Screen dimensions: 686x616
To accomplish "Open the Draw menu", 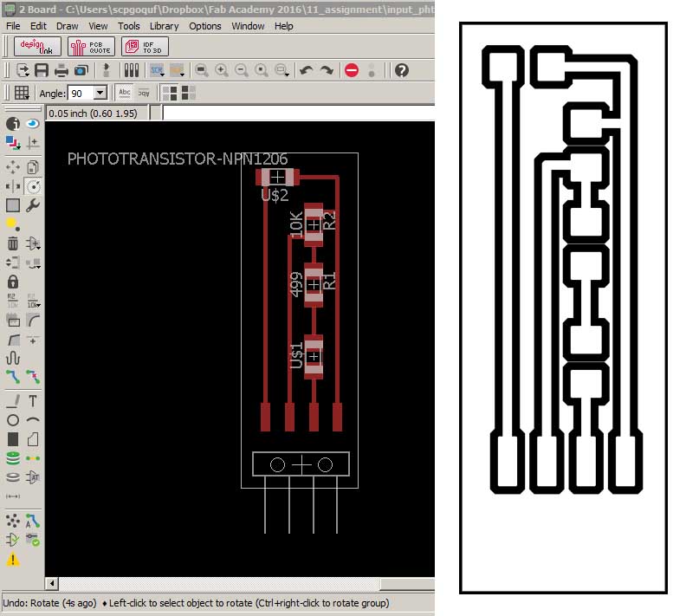I will click(x=68, y=26).
